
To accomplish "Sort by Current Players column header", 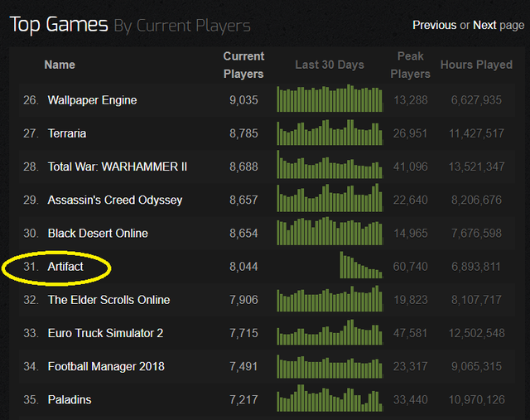I will point(243,65).
